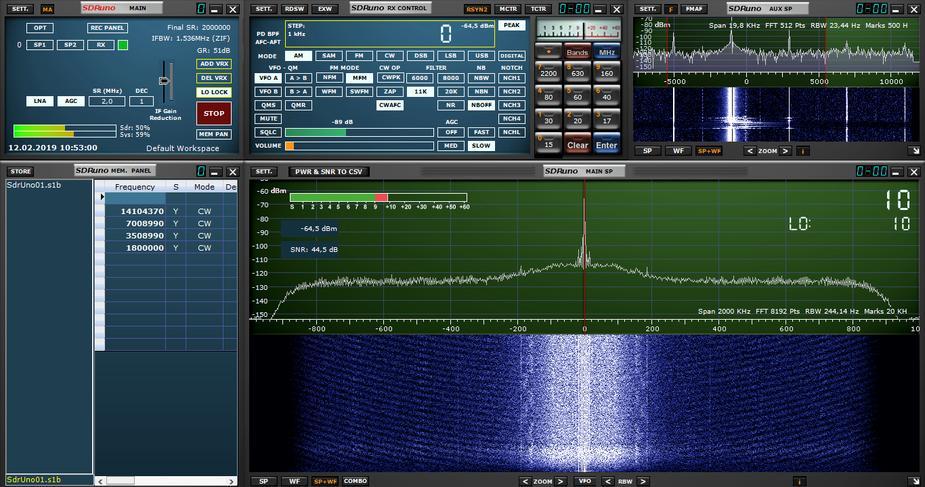Zoom out in Aux SP

(x=750, y=151)
